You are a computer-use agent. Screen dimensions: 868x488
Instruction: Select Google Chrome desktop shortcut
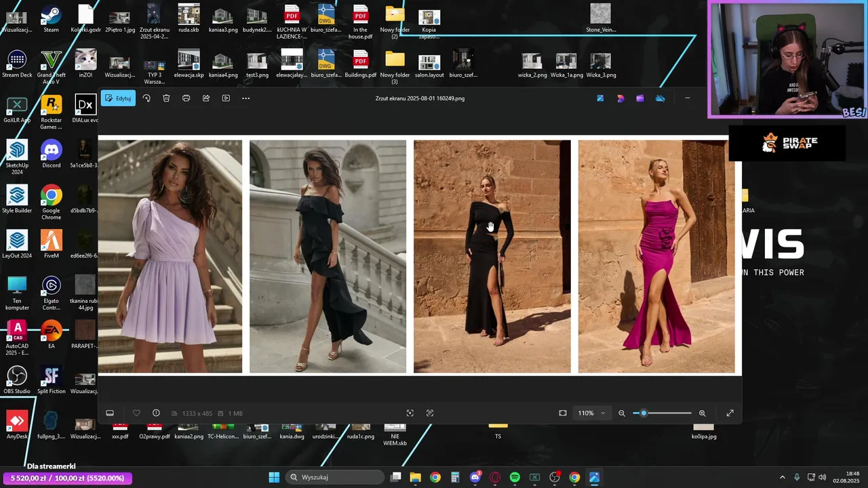click(x=52, y=203)
